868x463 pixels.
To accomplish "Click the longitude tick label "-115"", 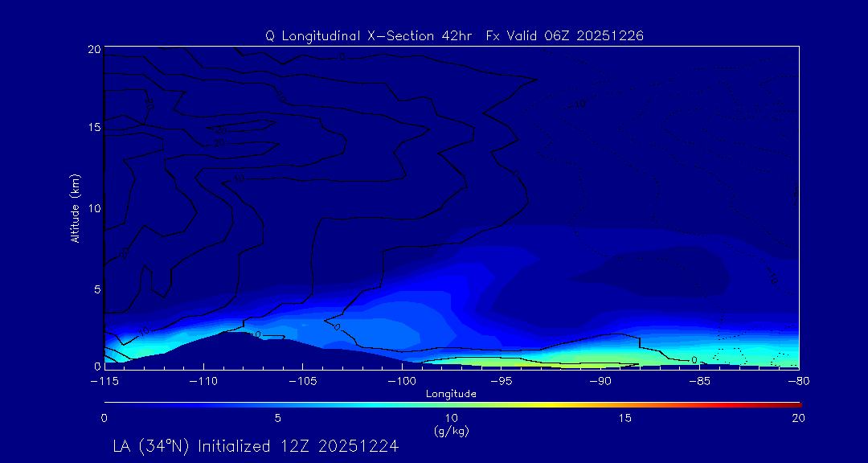I will (104, 382).
